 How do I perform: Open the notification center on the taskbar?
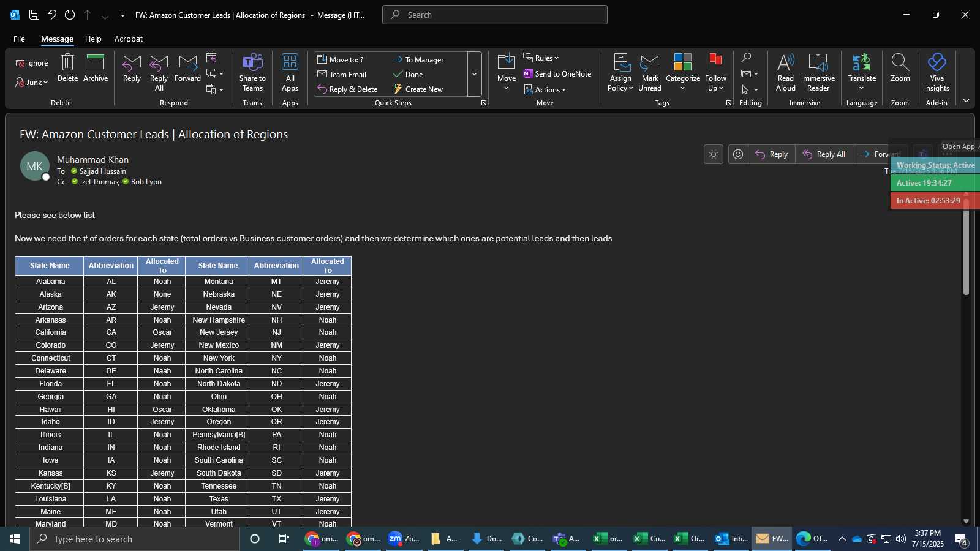pos(962,539)
